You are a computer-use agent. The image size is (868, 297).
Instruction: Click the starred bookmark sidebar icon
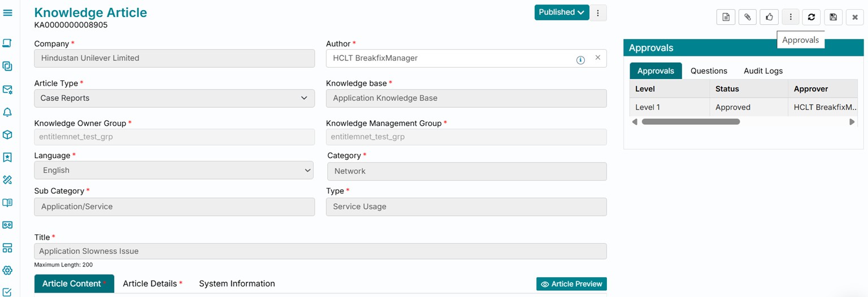tap(7, 157)
